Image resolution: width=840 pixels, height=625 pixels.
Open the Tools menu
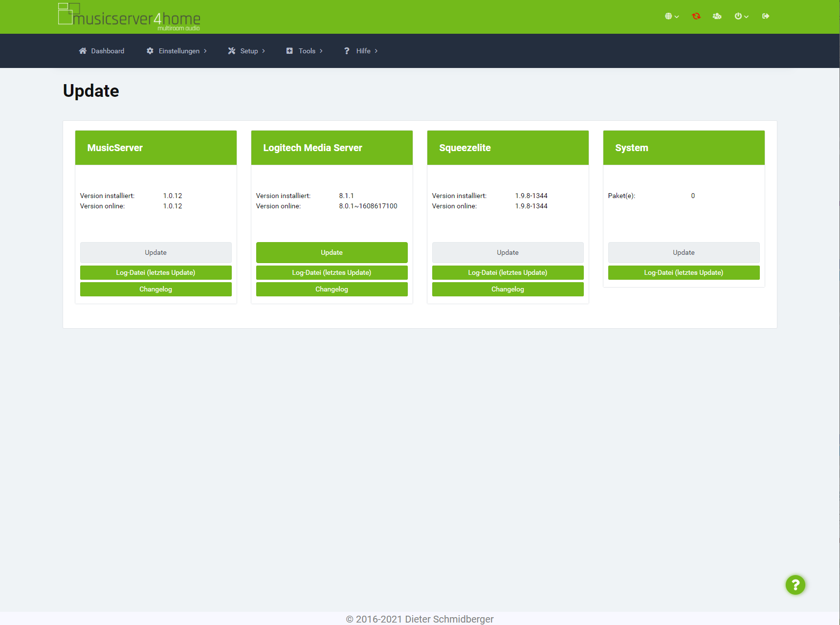coord(305,51)
